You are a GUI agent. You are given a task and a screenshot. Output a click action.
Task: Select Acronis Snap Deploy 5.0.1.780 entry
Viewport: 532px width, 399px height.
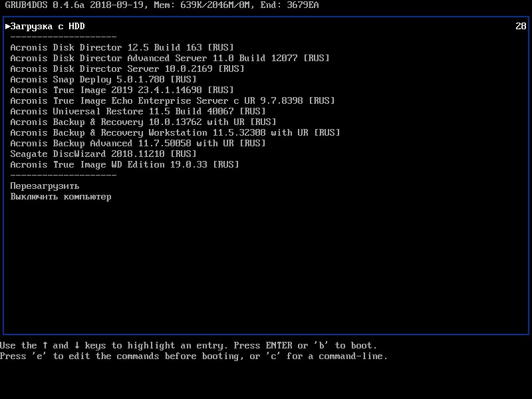tap(104, 79)
